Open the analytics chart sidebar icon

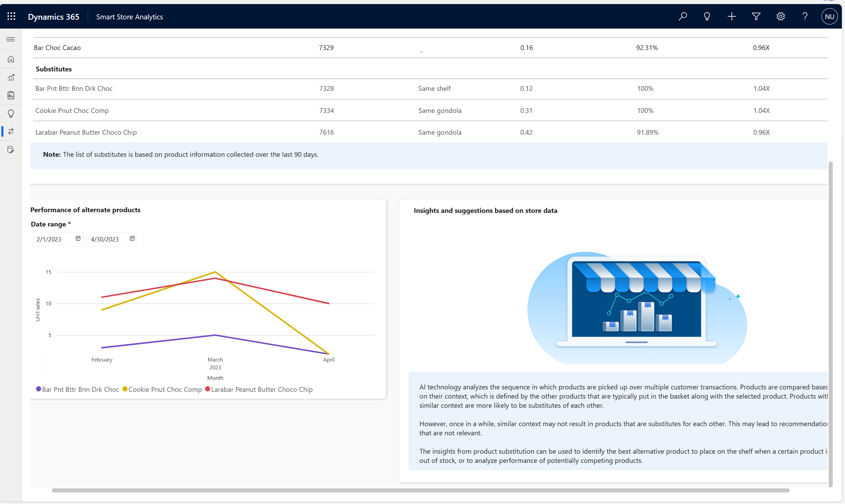[x=11, y=78]
